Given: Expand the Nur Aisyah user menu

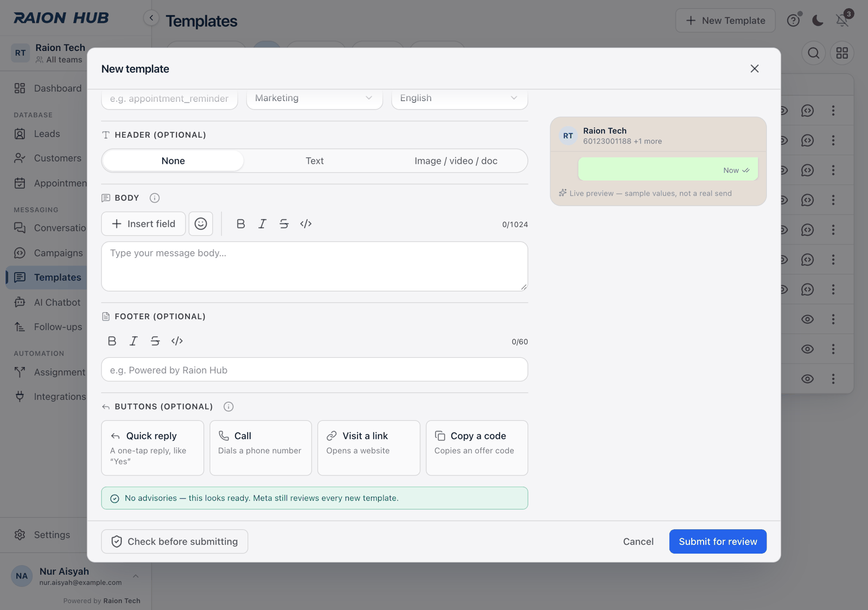Looking at the screenshot, I should [75, 576].
